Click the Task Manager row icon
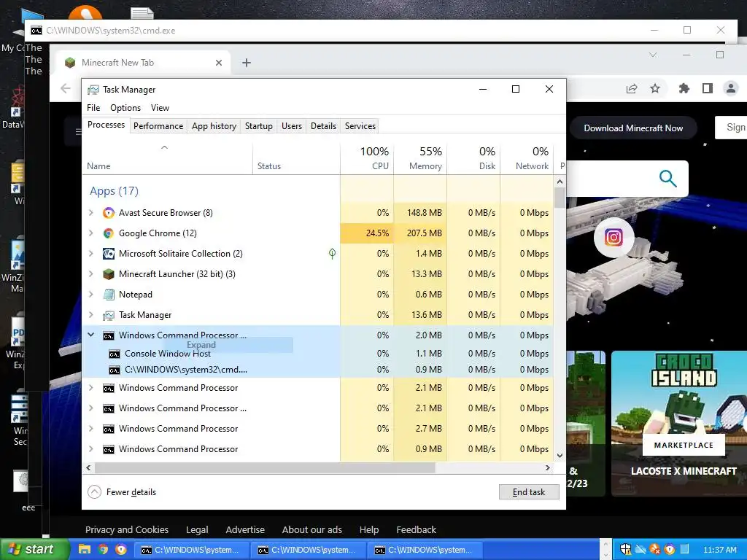 point(109,315)
